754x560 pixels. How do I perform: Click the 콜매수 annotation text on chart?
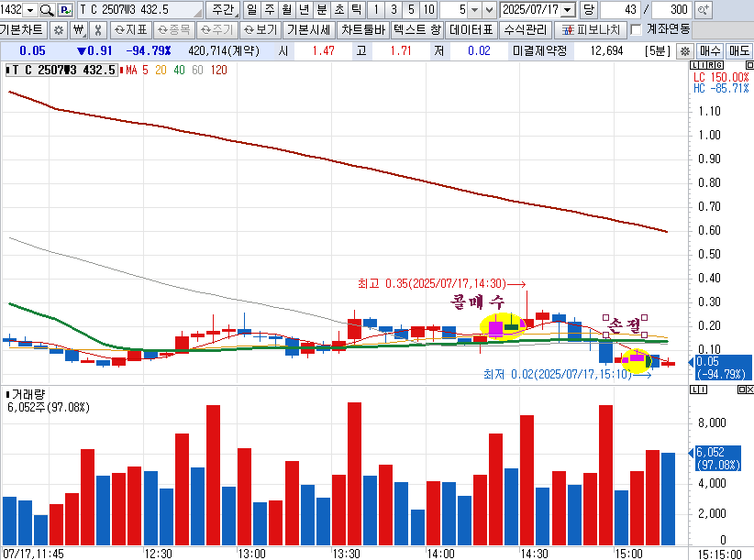478,302
